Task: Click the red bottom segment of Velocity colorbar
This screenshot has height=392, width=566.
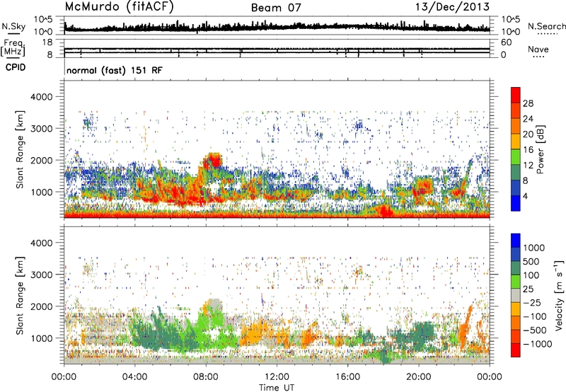Action: [516, 350]
